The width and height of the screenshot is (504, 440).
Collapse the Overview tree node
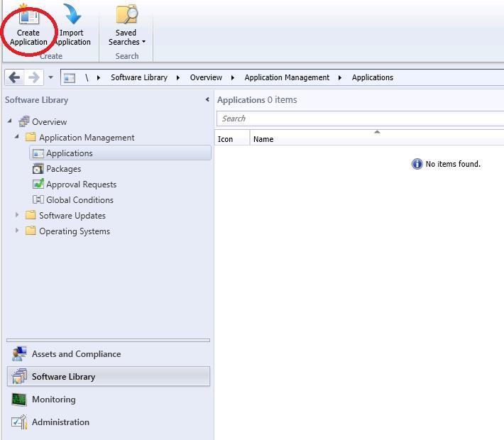tap(10, 121)
